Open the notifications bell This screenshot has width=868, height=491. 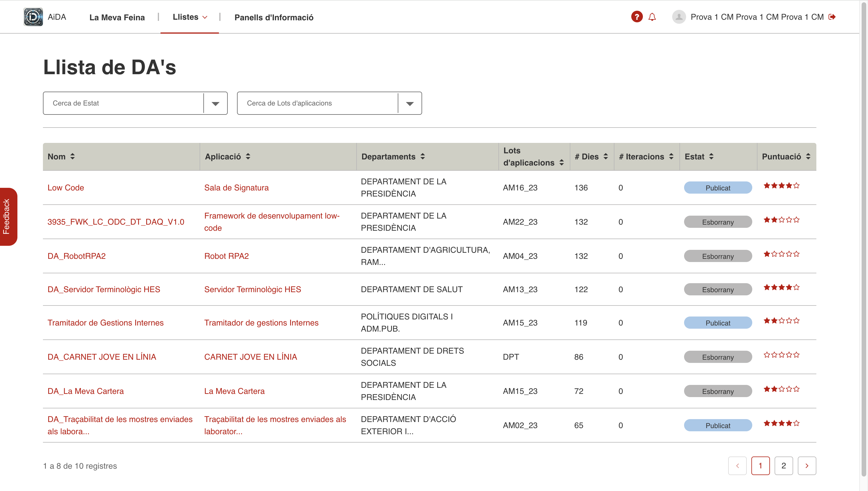(652, 17)
